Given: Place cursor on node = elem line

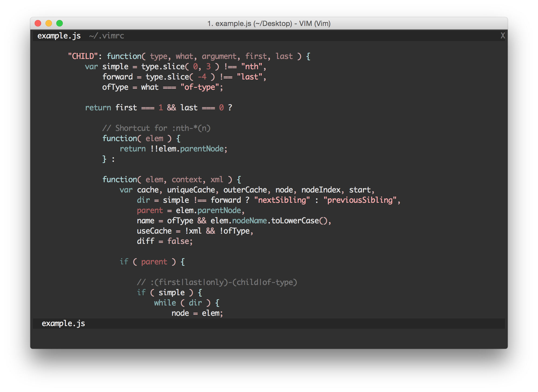Looking at the screenshot, I should pyautogui.click(x=197, y=313).
